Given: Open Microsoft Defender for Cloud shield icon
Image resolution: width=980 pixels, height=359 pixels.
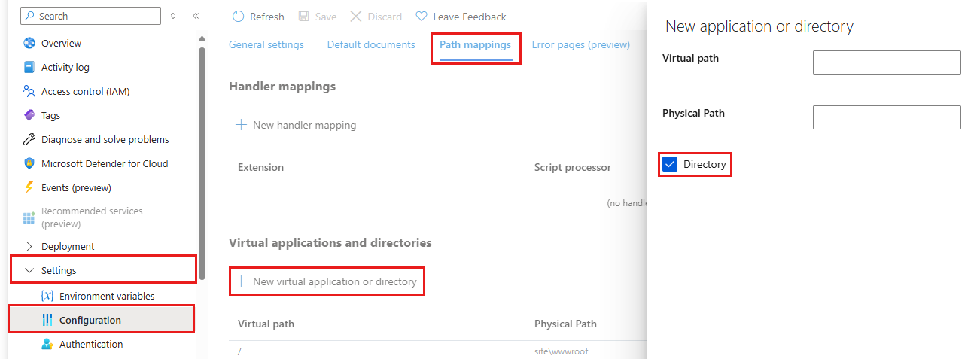Looking at the screenshot, I should pyautogui.click(x=29, y=163).
